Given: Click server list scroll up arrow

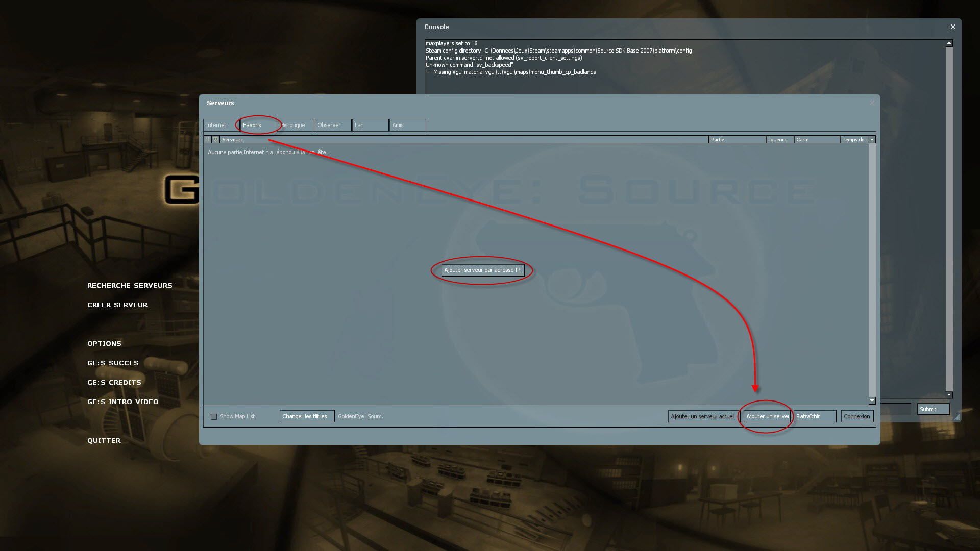Looking at the screenshot, I should [x=872, y=139].
